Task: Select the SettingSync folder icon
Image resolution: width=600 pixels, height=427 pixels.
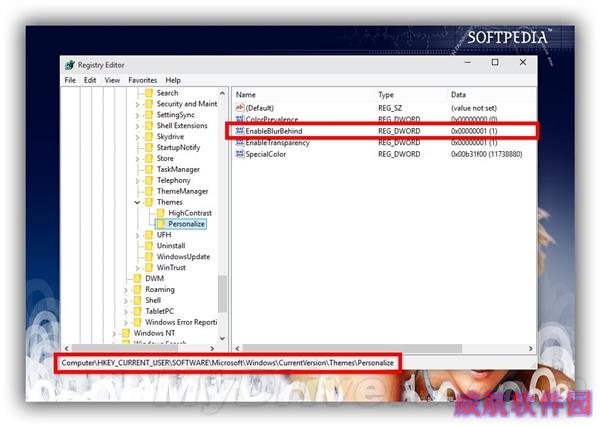Action: click(149, 115)
